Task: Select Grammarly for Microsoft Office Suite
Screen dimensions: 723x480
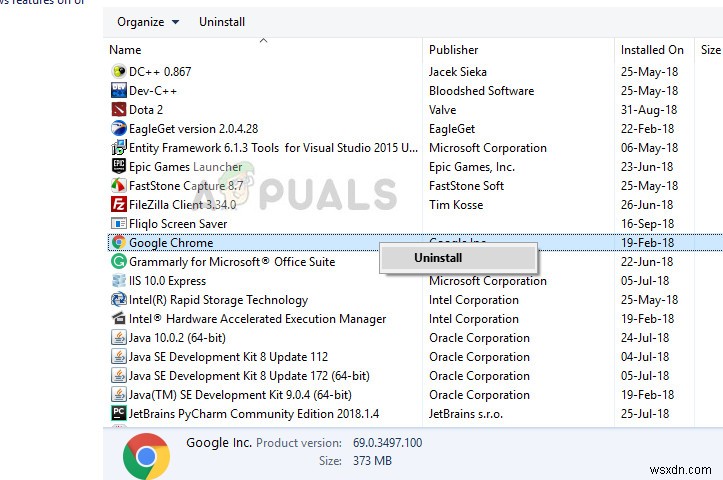Action: tap(232, 262)
